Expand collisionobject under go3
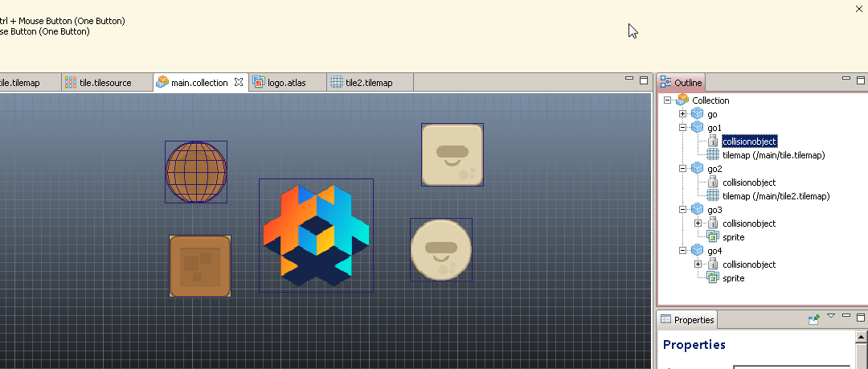Image resolution: width=868 pixels, height=369 pixels. click(698, 223)
